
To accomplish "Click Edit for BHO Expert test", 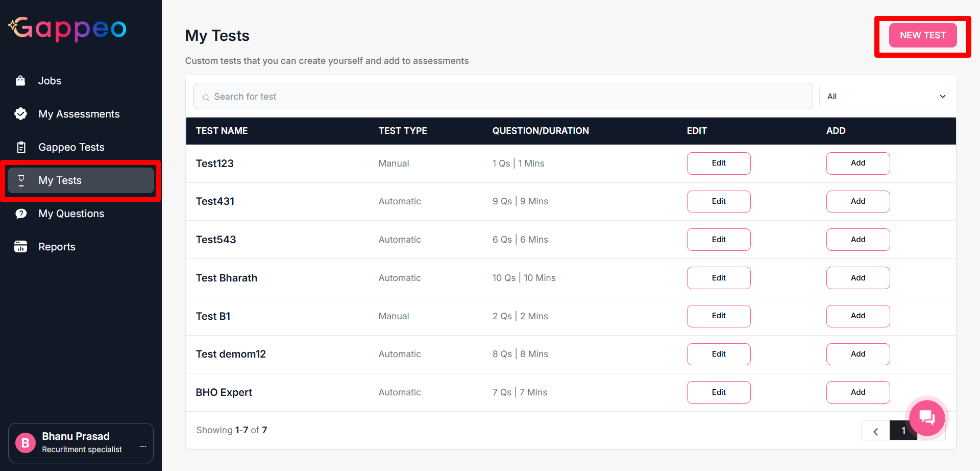I will 718,392.
